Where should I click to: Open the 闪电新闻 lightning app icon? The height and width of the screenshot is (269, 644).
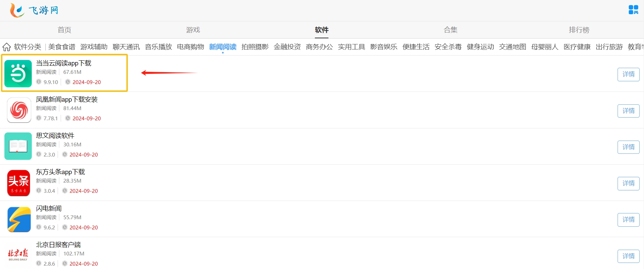tap(19, 219)
